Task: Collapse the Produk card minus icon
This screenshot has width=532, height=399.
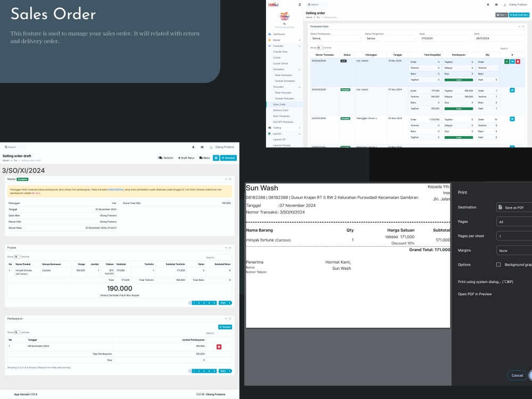Action: (x=226, y=248)
